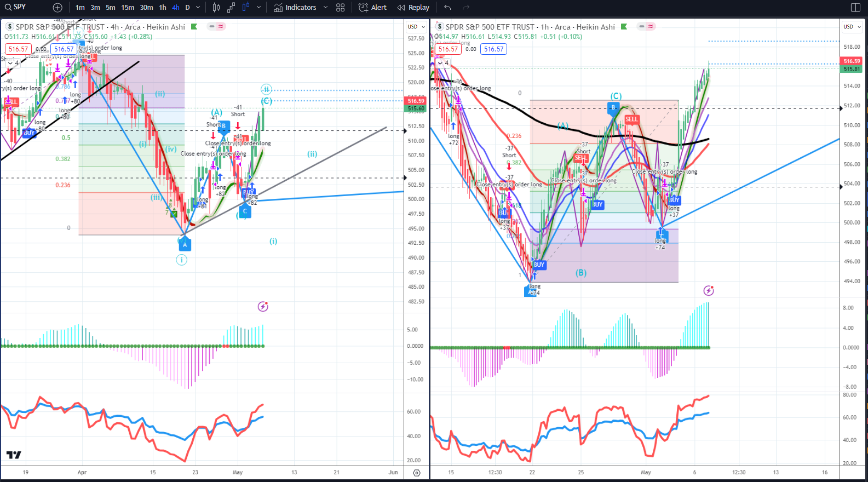Select the BUY label at 1h chart low
Viewport: 868px width, 482px height.
(539, 265)
